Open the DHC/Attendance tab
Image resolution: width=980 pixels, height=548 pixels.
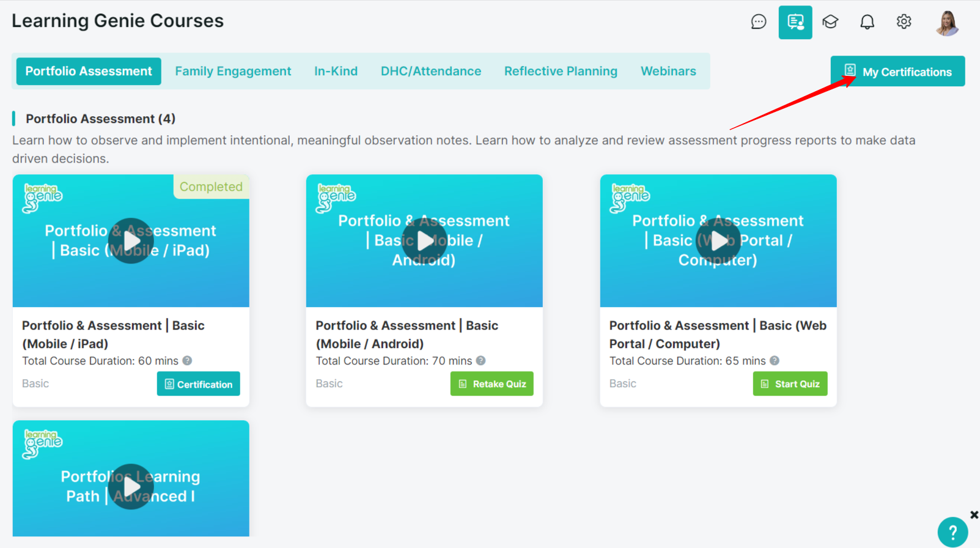(431, 72)
